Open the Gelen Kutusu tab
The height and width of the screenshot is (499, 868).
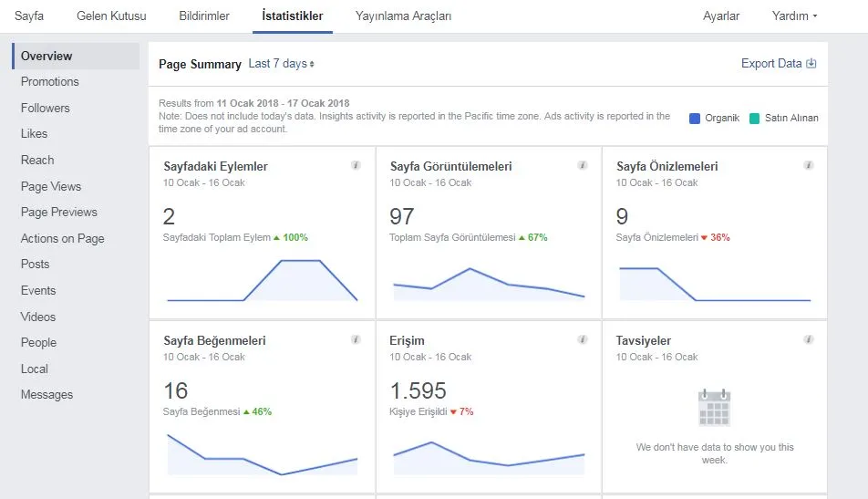coord(111,16)
